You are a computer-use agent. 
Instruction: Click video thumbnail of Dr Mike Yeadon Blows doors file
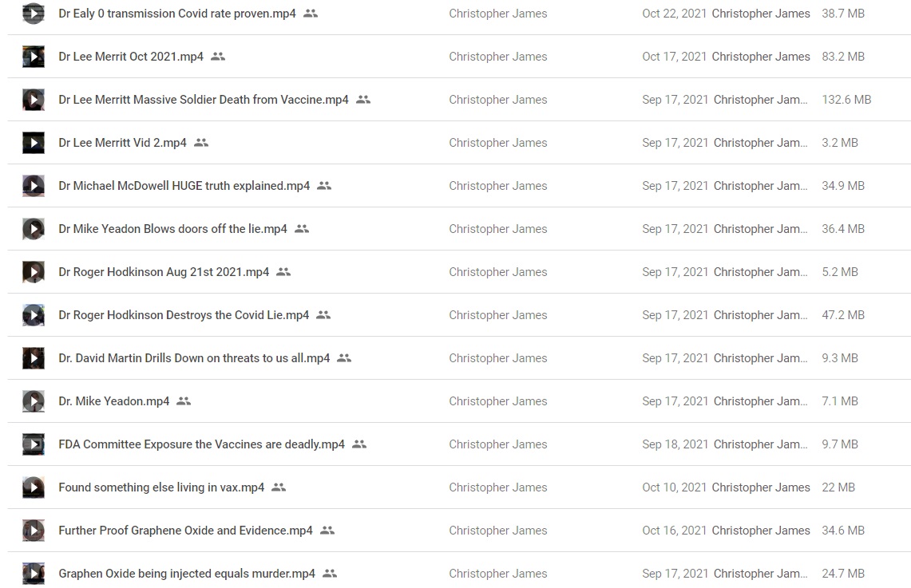pyautogui.click(x=33, y=229)
